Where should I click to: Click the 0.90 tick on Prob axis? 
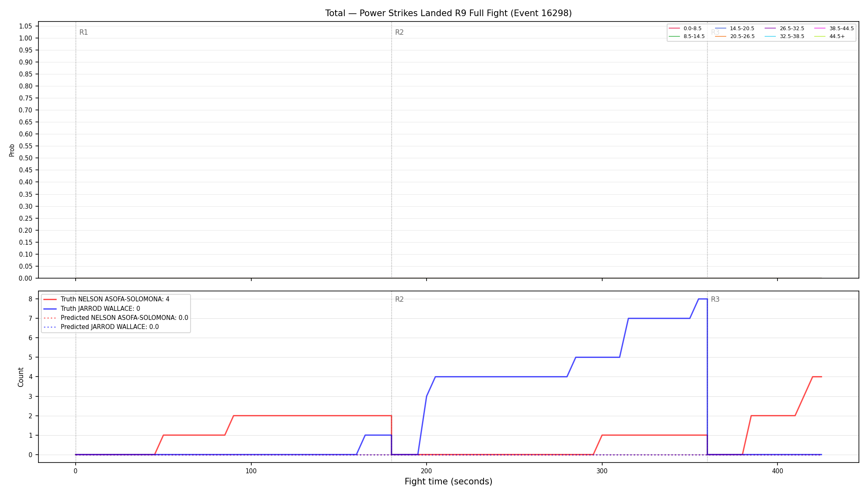click(x=25, y=62)
